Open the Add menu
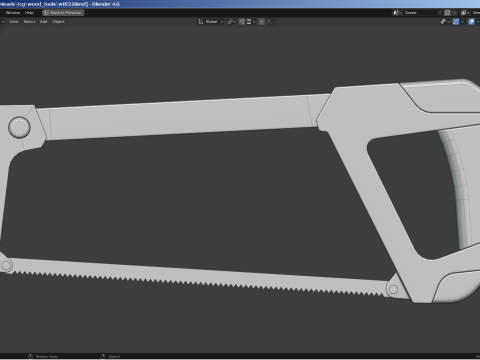The width and height of the screenshot is (480, 360). click(44, 22)
